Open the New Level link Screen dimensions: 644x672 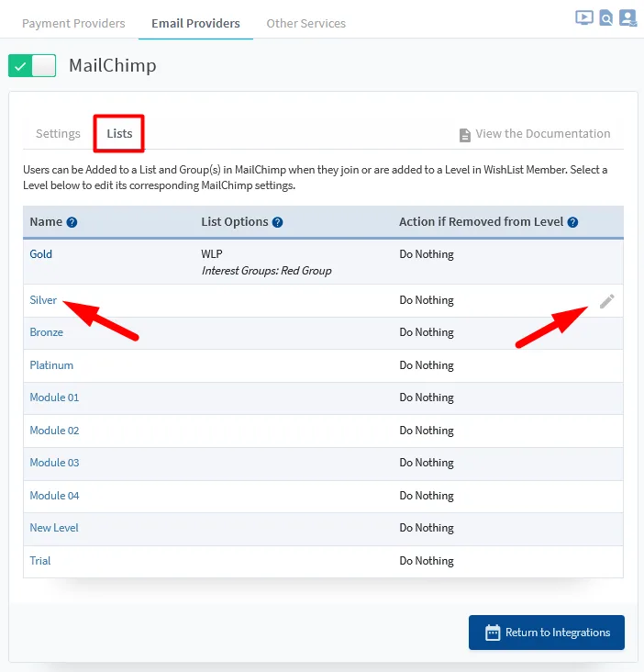pos(54,528)
